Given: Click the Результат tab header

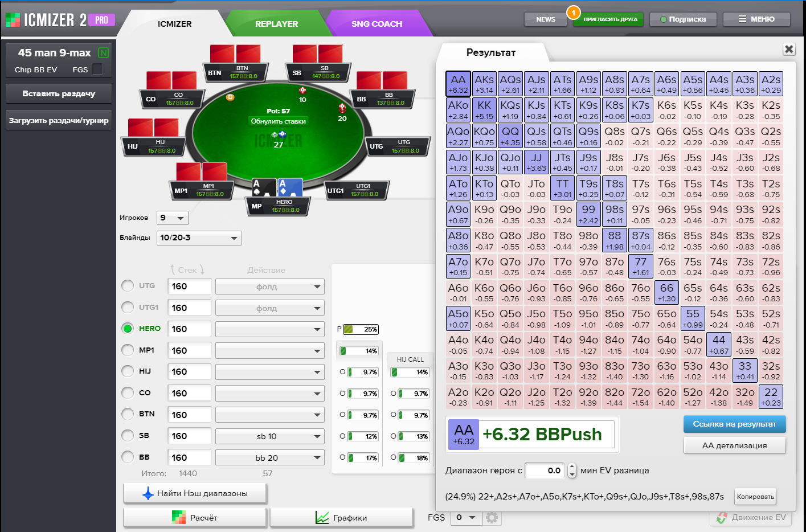Looking at the screenshot, I should coord(491,52).
